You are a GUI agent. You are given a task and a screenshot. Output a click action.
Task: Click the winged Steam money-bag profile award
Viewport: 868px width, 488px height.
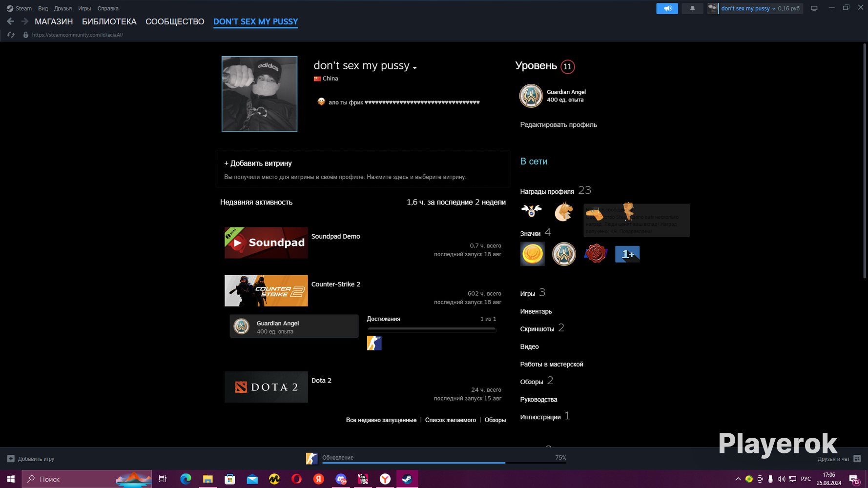[x=531, y=211]
